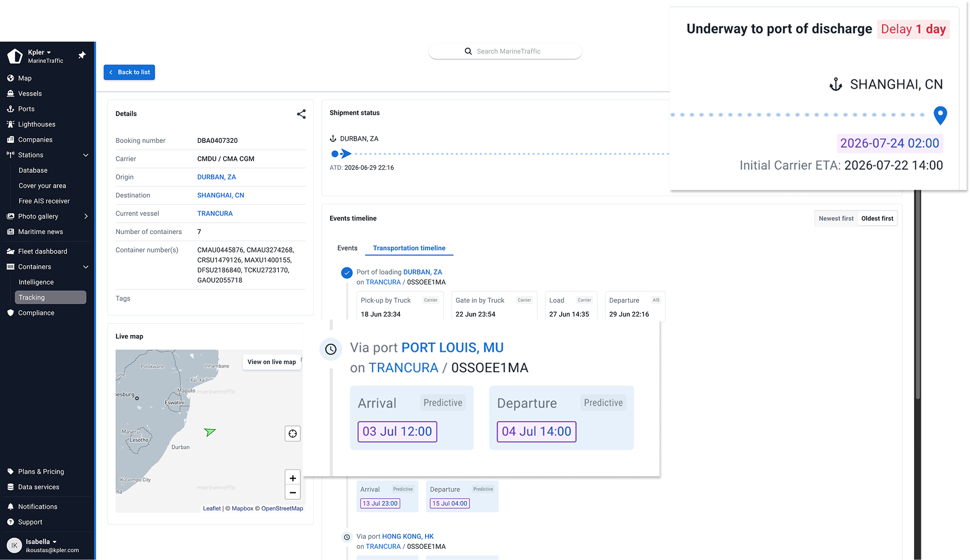Switch to the Events tab
This screenshot has height=560, width=970.
(347, 248)
